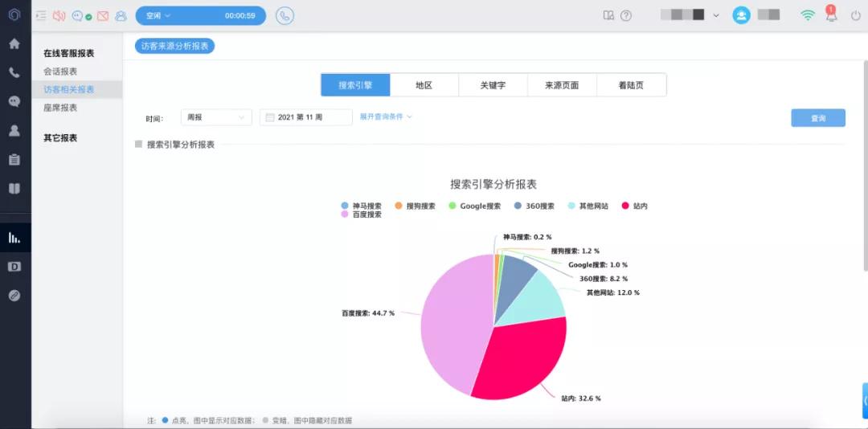This screenshot has width=868, height=429.
Task: Click the 搜狗搜索: 1.2 % label
Action: point(575,251)
